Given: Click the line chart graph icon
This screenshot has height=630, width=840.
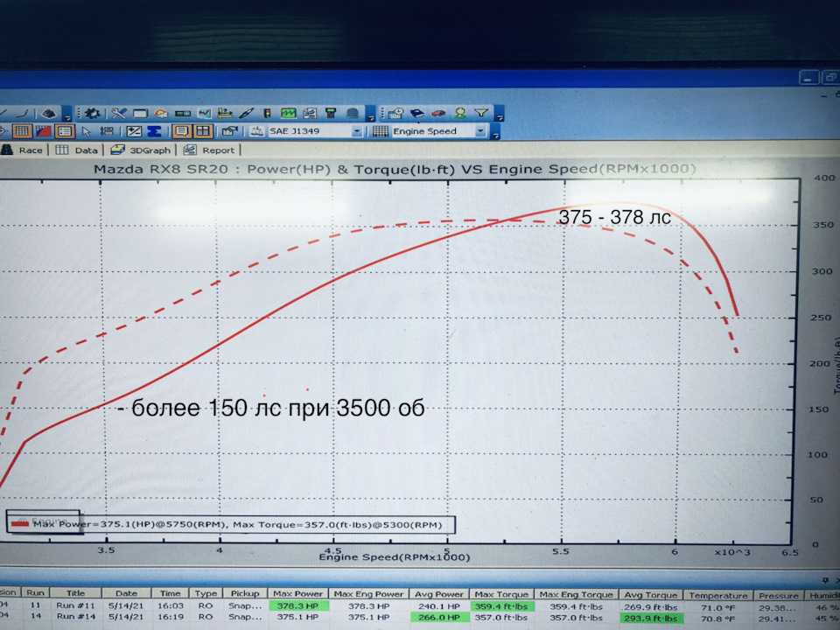Looking at the screenshot, I should point(204,113).
